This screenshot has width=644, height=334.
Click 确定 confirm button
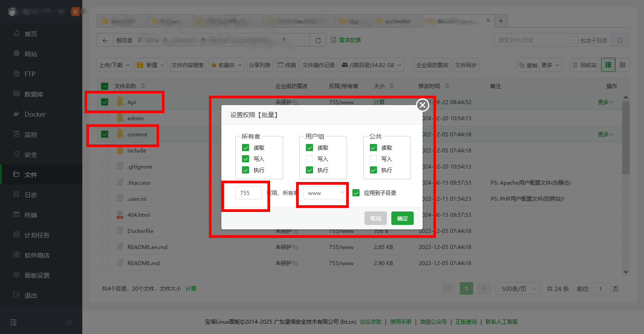pos(402,218)
